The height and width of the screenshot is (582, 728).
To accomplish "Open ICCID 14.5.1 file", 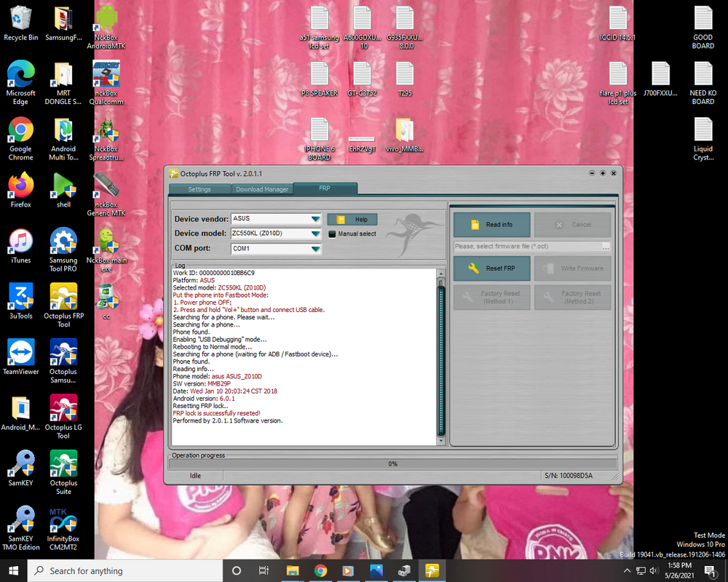I will [x=617, y=23].
